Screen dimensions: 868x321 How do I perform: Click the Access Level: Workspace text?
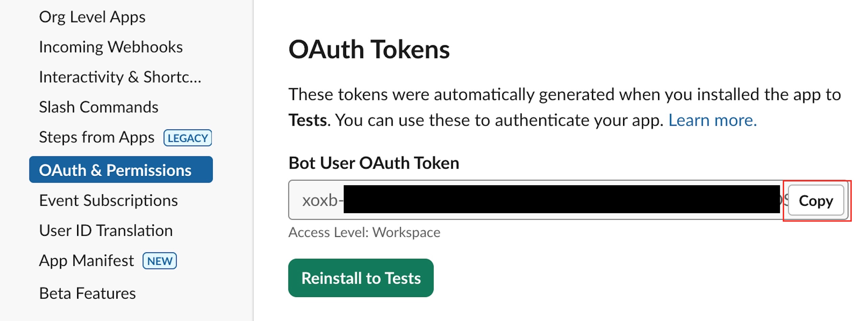[364, 232]
